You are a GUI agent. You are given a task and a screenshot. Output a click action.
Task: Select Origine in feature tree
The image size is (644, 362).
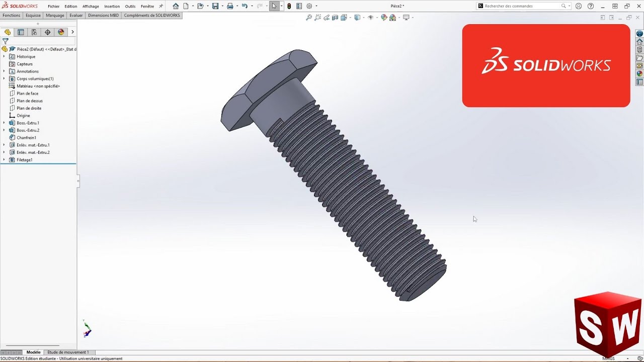(x=23, y=116)
